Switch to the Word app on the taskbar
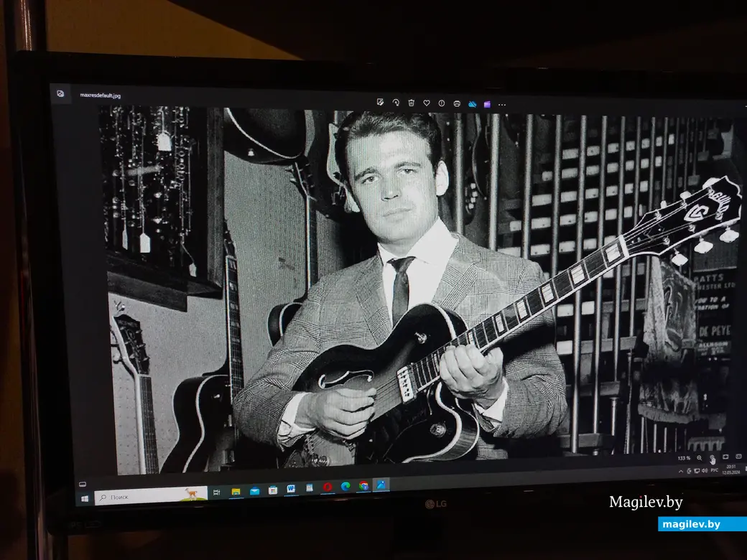The image size is (747, 560). click(291, 489)
